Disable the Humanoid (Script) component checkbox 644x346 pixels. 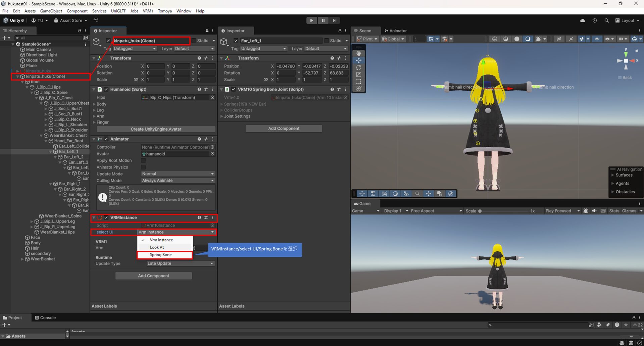(x=106, y=89)
